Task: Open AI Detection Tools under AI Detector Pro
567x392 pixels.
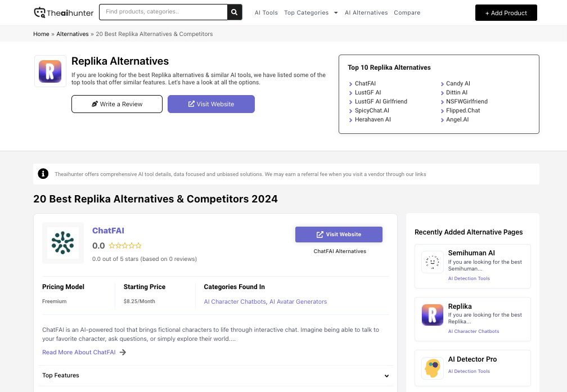Action: click(x=469, y=371)
